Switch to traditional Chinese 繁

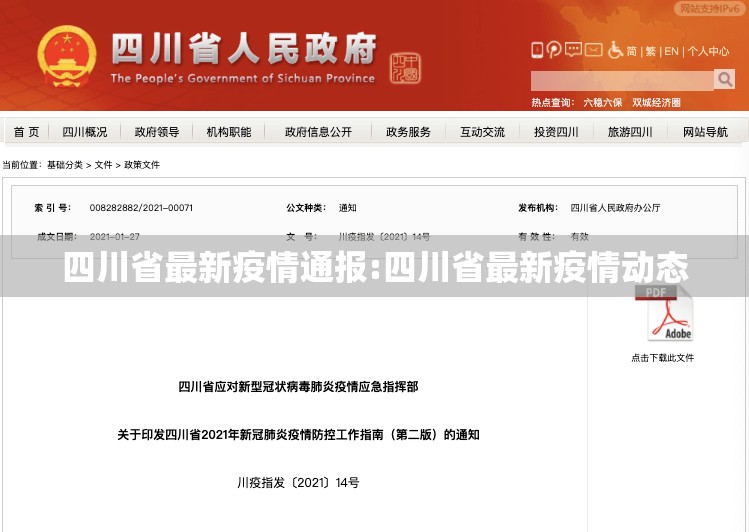651,51
